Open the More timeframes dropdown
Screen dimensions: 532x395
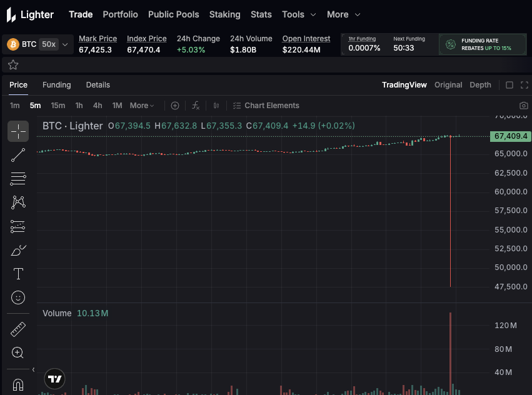142,106
